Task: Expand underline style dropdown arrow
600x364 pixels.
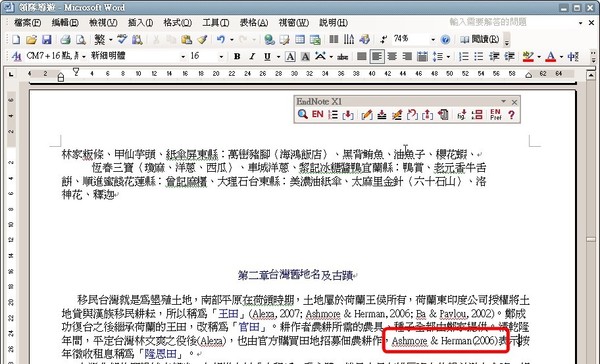Action: [x=278, y=57]
